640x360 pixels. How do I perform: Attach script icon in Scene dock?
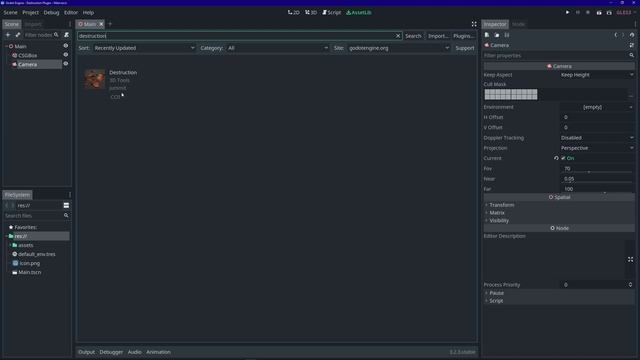tap(67, 35)
